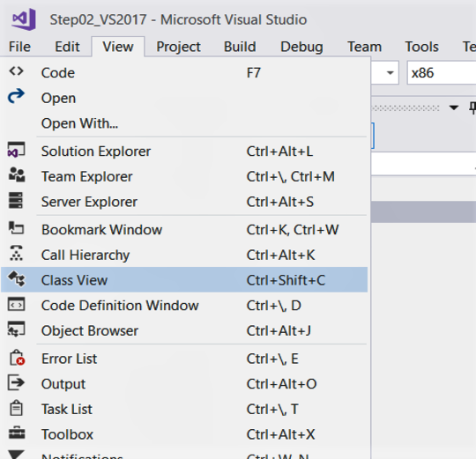Image resolution: width=476 pixels, height=459 pixels.
Task: Open the Object Browser entry
Action: pyautogui.click(x=184, y=330)
